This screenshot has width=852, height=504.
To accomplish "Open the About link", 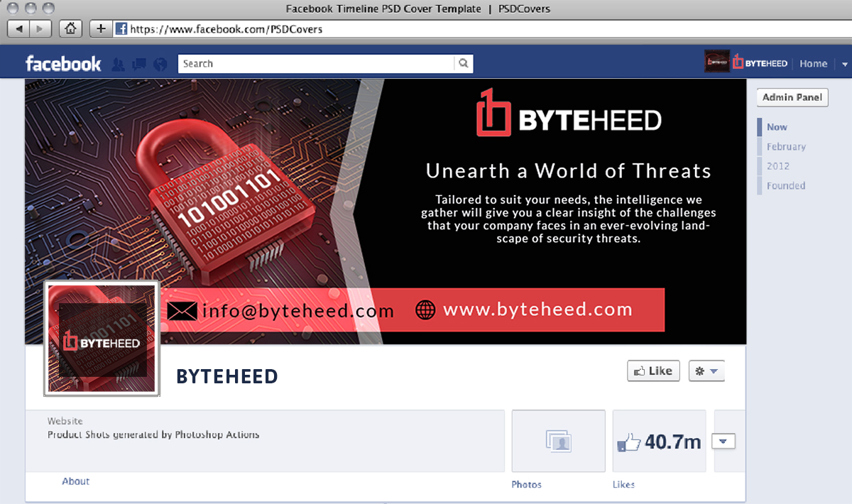I will click(75, 481).
